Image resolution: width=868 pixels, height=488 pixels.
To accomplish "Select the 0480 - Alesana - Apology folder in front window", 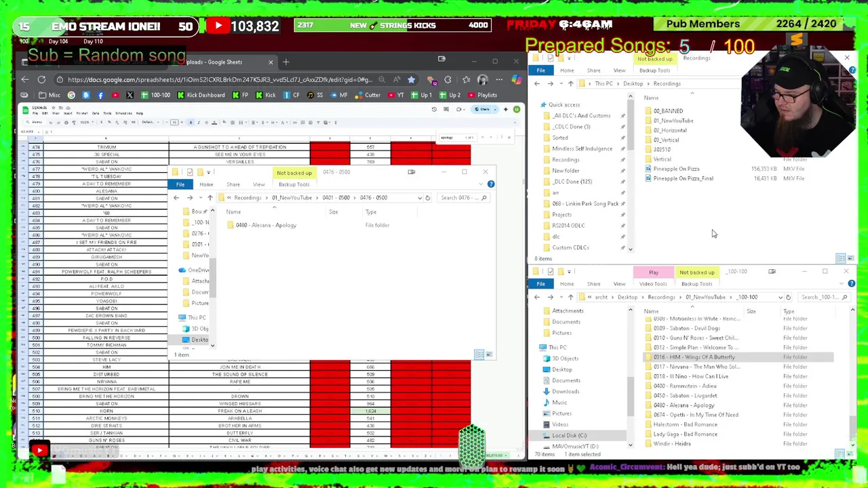I will point(266,225).
